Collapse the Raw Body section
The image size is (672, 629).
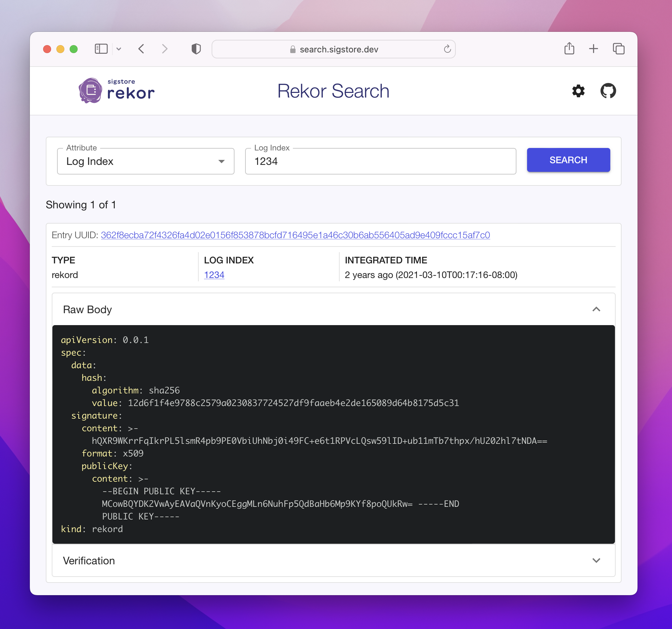click(596, 310)
